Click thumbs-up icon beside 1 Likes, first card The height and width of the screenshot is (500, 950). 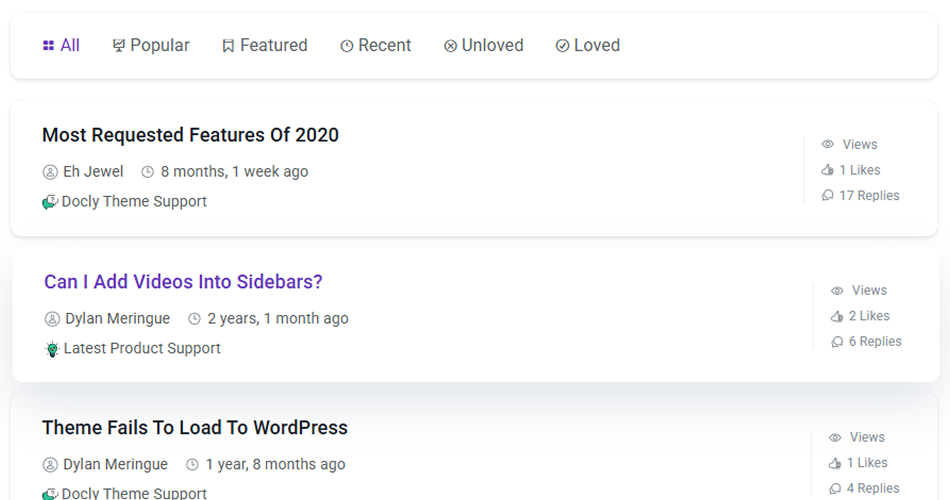click(x=828, y=170)
